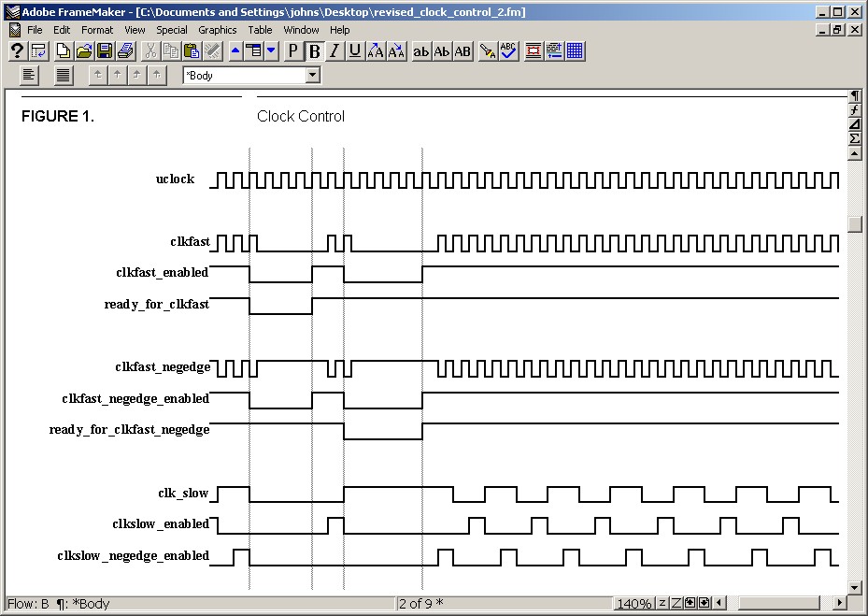Screen dimensions: 868x616
Task: Open the Graphics menu
Action: tap(218, 30)
